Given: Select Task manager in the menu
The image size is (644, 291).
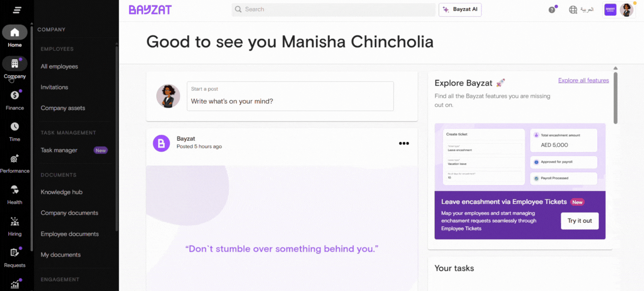Looking at the screenshot, I should coord(59,150).
